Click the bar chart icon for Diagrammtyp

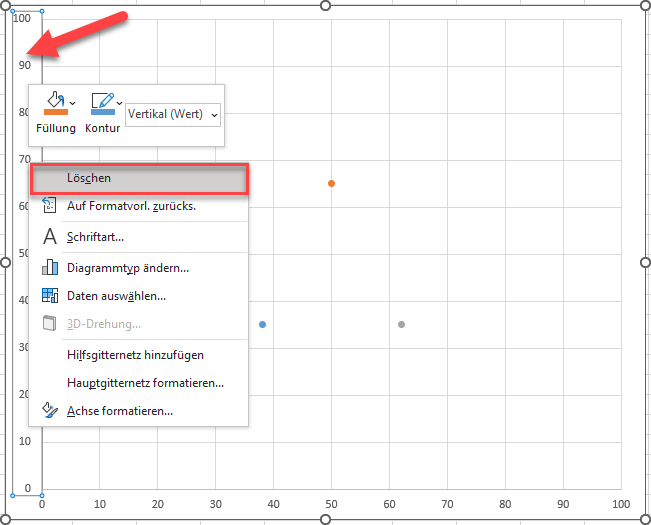pyautogui.click(x=50, y=267)
